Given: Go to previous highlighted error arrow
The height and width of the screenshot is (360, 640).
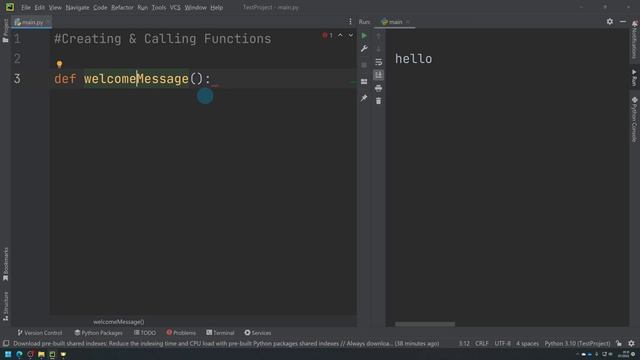Looking at the screenshot, I should (340, 36).
